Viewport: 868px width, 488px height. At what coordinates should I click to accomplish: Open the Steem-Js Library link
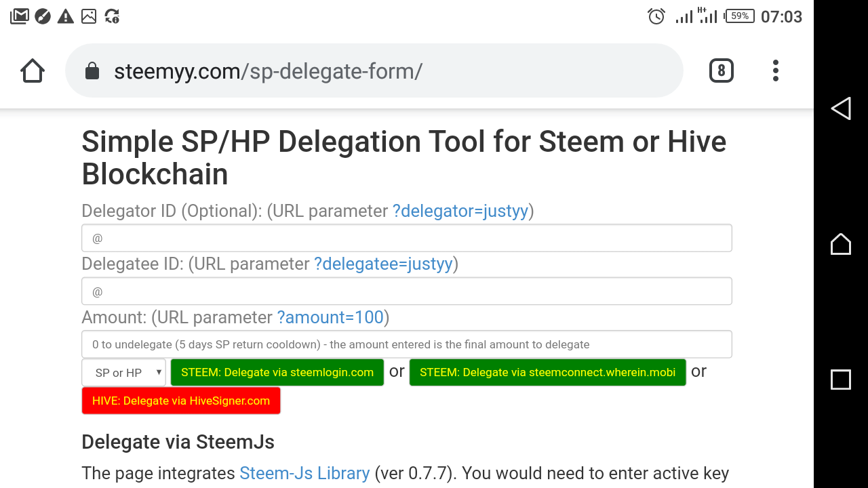(x=304, y=473)
